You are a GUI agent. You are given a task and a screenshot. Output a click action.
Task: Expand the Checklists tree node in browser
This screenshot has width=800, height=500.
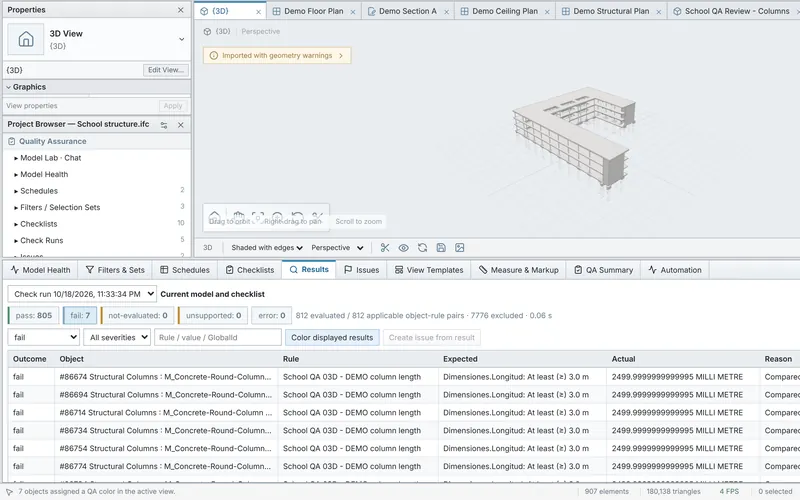click(16, 224)
